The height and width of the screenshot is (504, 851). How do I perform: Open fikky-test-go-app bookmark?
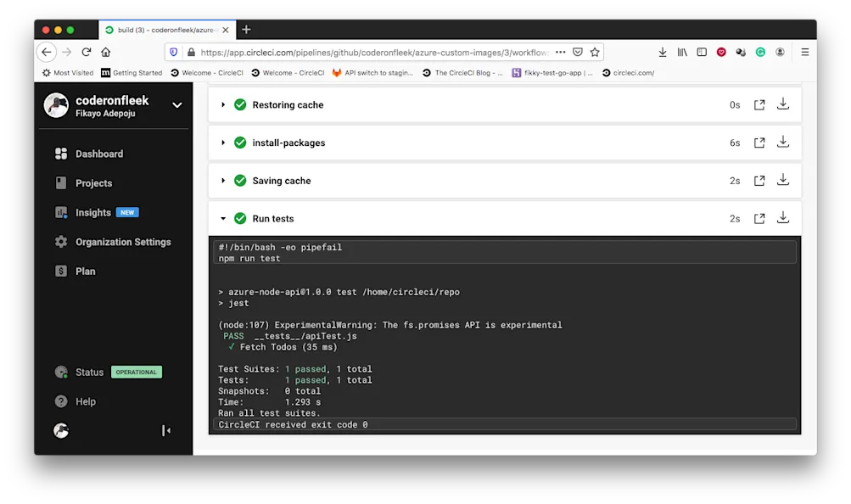[x=552, y=73]
